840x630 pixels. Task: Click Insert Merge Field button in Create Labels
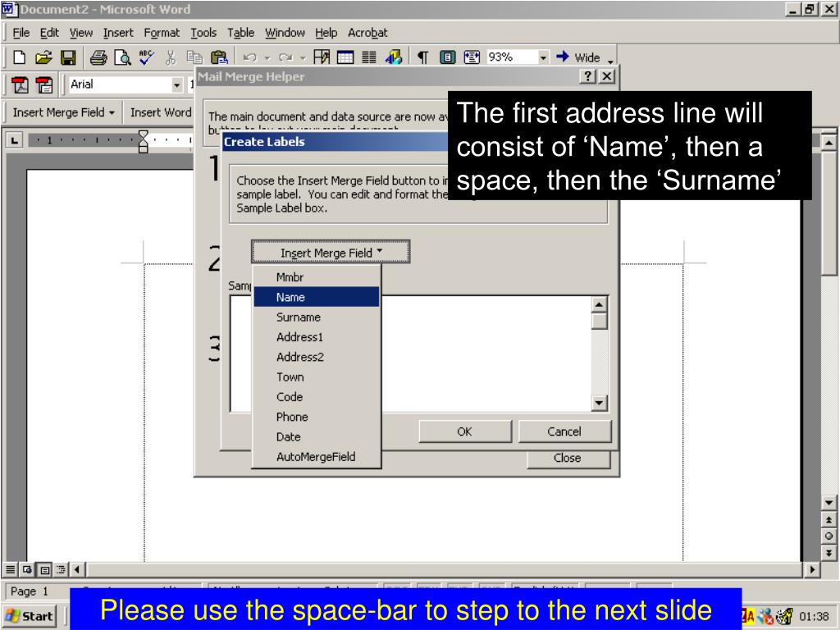click(331, 253)
